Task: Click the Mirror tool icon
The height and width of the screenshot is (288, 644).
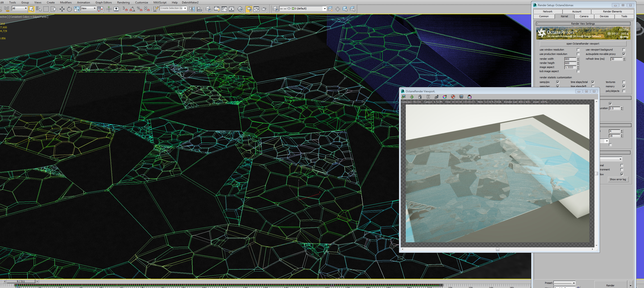Action: click(192, 9)
